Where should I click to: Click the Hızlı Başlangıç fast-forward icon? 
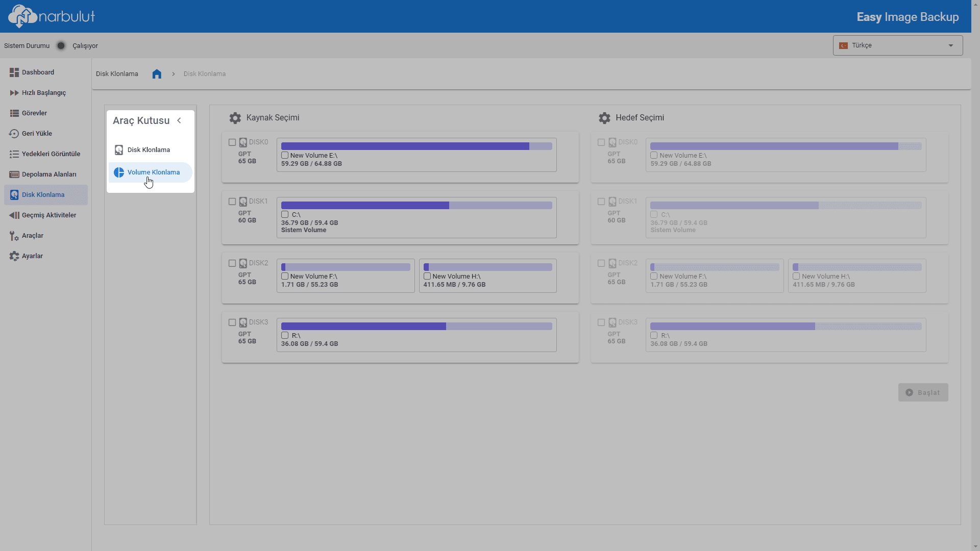click(14, 93)
